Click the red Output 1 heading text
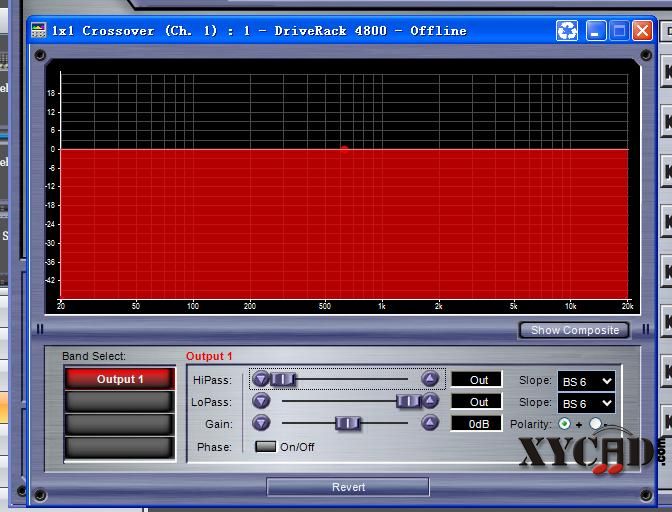Viewport: 672px width, 512px height. 209,356
